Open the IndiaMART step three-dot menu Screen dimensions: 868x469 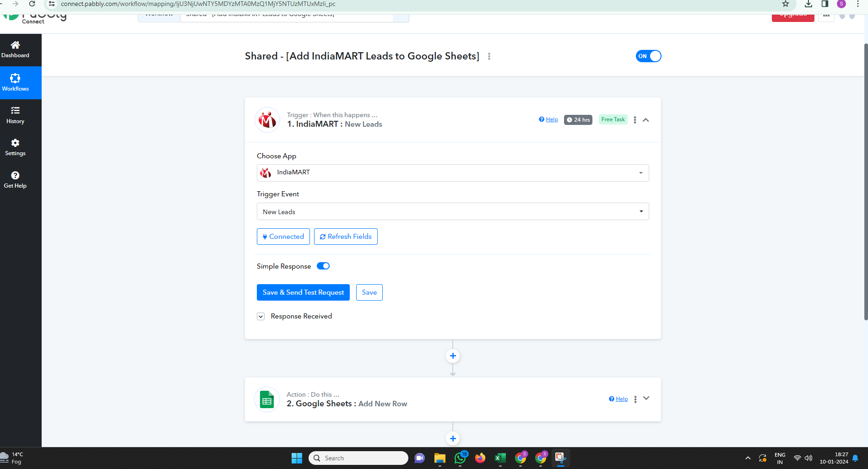pos(635,120)
